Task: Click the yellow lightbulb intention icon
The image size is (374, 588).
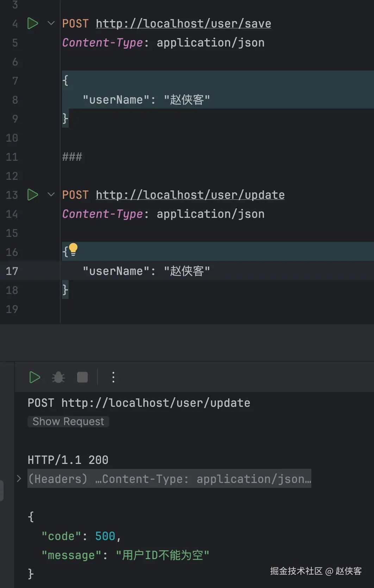Action: 73,250
